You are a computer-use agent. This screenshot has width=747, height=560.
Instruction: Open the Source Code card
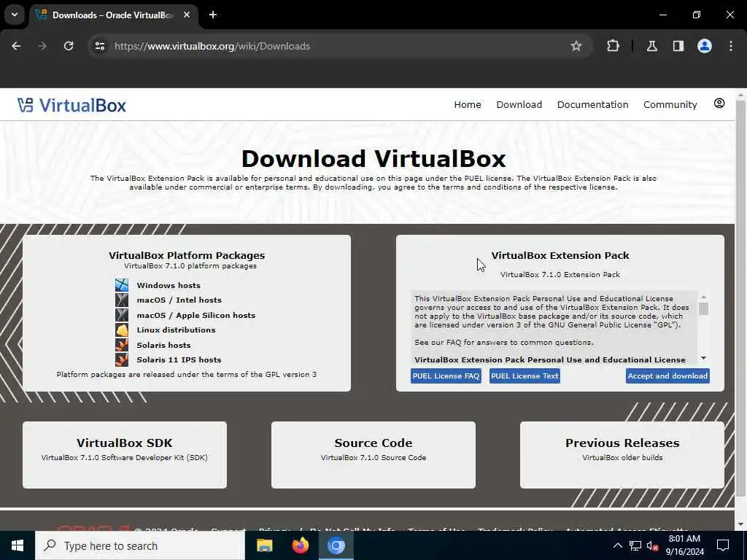373,455
